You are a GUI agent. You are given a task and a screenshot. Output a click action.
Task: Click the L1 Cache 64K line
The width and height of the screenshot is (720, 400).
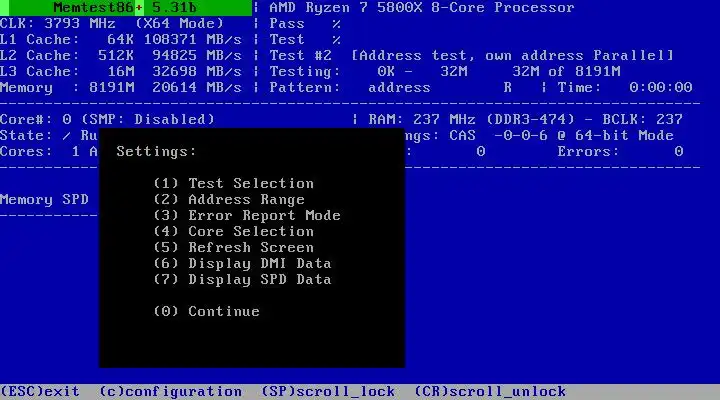click(121, 39)
